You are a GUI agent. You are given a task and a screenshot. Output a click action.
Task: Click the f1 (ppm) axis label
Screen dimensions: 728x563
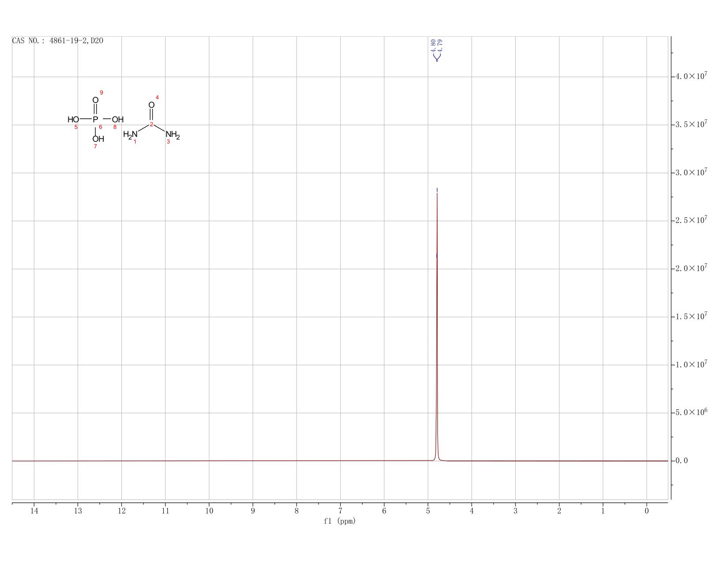[x=340, y=521]
